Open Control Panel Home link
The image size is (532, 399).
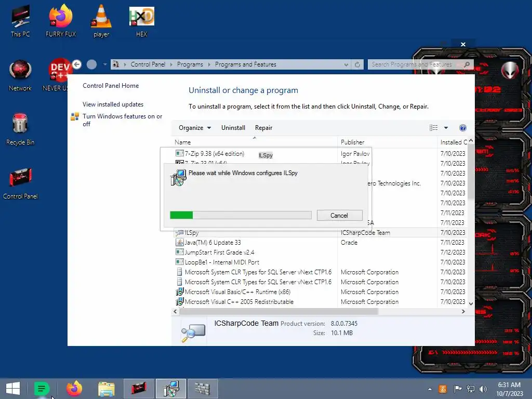(x=111, y=86)
